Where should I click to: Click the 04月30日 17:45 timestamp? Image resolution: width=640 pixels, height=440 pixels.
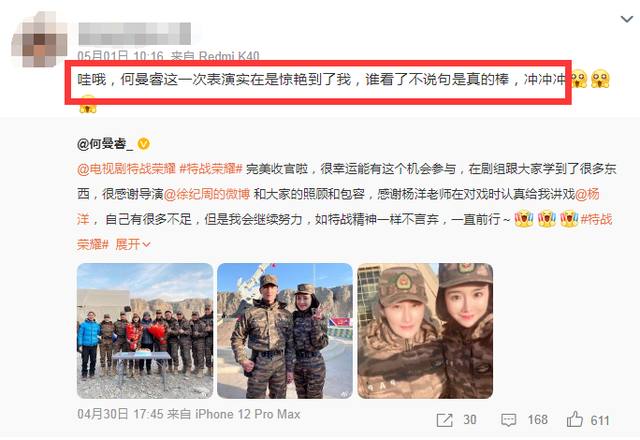pos(120,414)
